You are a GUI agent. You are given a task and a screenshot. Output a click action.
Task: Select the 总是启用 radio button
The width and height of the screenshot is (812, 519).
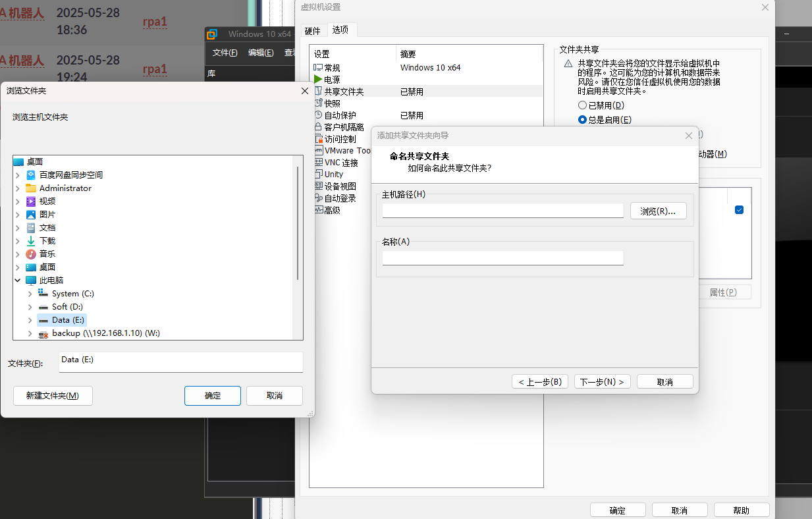tap(582, 119)
